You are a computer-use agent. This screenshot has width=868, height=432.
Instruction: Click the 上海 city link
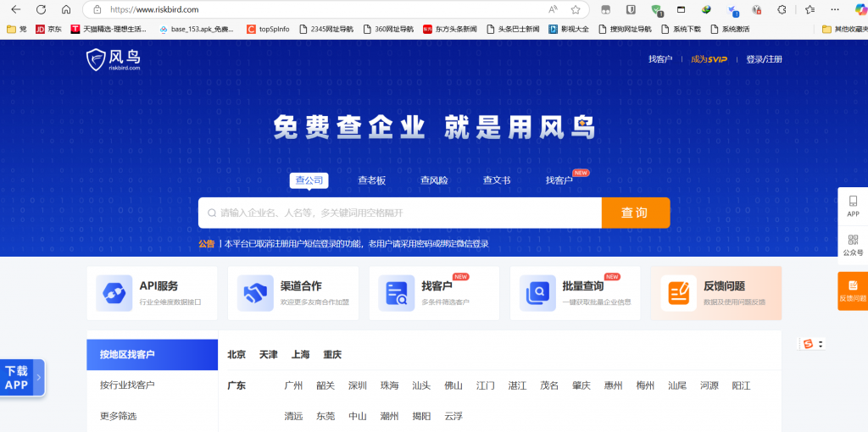301,355
